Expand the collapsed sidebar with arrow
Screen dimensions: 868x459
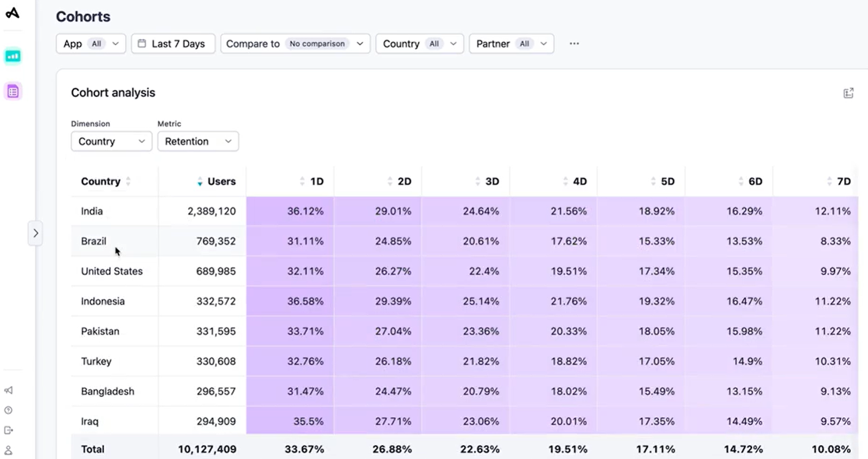point(35,233)
